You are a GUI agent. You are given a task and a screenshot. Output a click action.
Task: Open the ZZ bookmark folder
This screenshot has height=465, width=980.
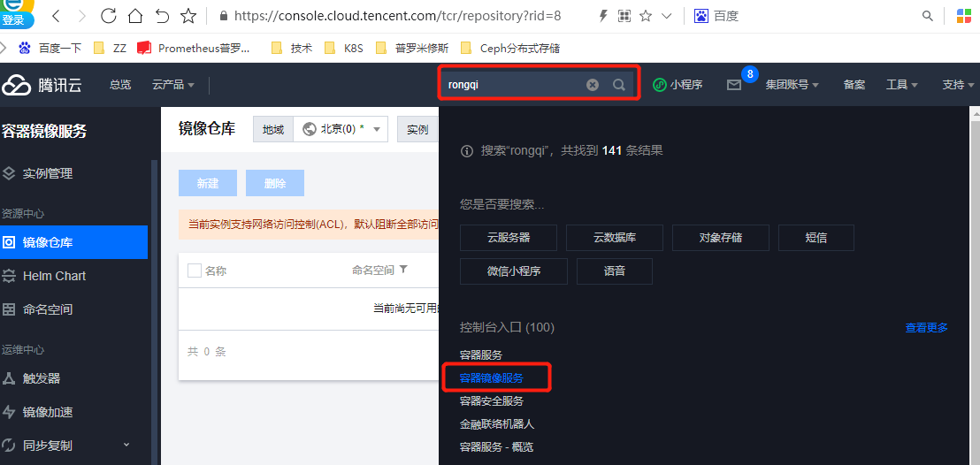(110, 48)
